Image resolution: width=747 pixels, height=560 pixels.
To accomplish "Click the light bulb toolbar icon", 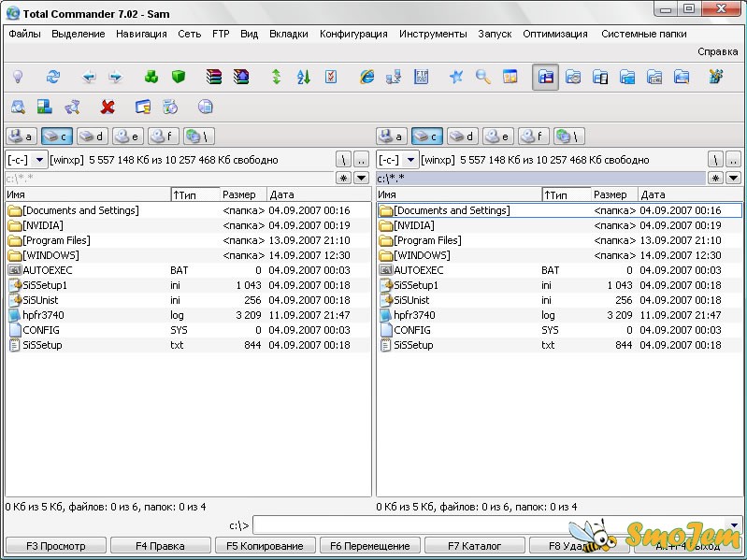I will click(x=18, y=77).
